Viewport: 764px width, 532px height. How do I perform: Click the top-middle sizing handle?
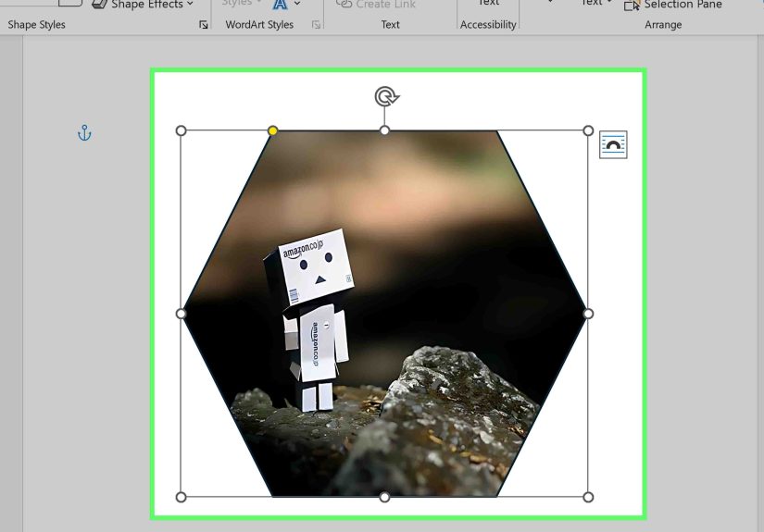[x=384, y=130]
